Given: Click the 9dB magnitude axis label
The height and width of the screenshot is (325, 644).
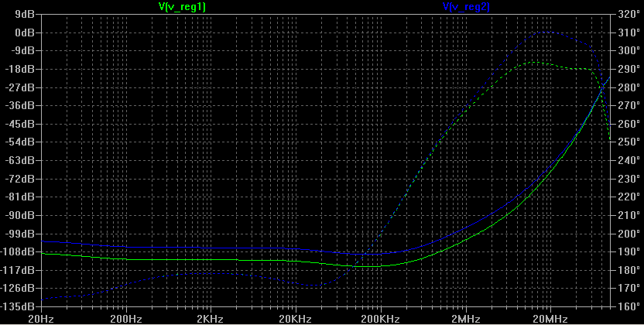Looking at the screenshot, I should pyautogui.click(x=24, y=15).
